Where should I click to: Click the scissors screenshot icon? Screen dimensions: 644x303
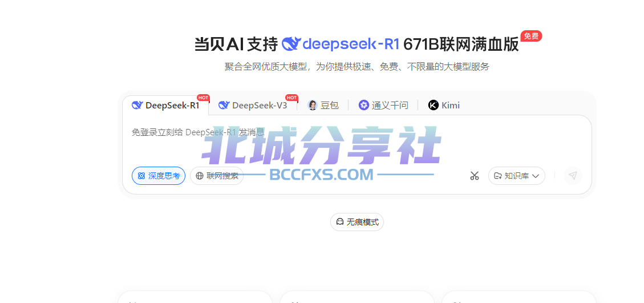pyautogui.click(x=475, y=176)
